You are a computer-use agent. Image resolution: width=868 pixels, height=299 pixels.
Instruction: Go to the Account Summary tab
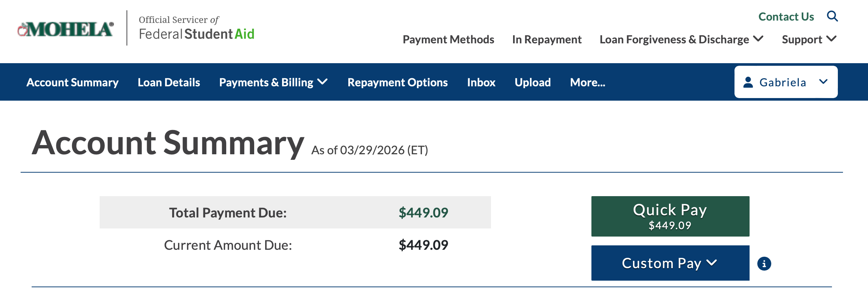click(72, 82)
